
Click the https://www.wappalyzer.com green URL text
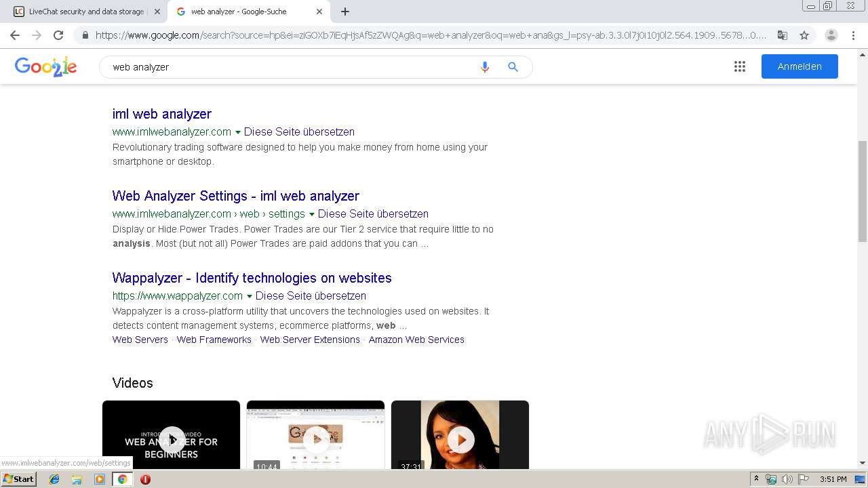[x=178, y=296]
